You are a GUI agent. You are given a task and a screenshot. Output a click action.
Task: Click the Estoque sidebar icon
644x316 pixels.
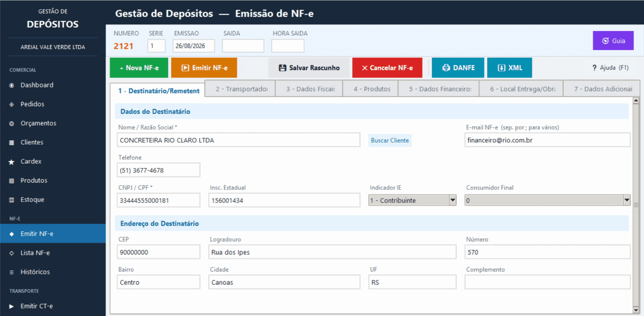click(12, 200)
